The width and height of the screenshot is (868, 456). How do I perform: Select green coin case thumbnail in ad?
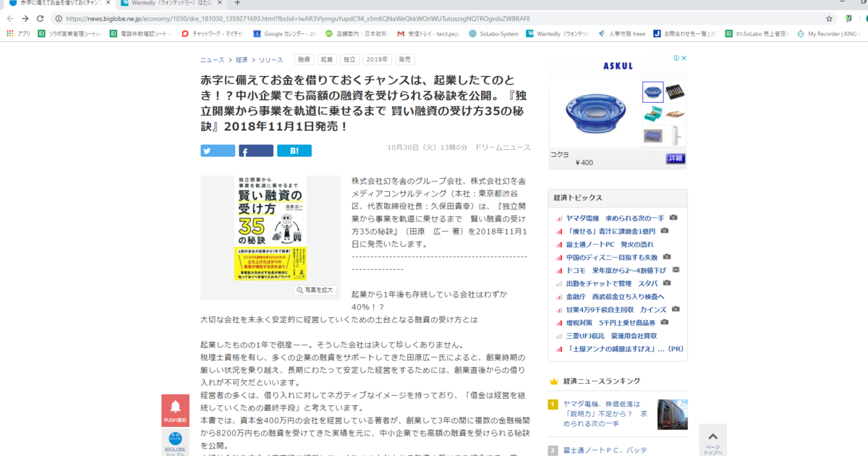[x=652, y=114]
